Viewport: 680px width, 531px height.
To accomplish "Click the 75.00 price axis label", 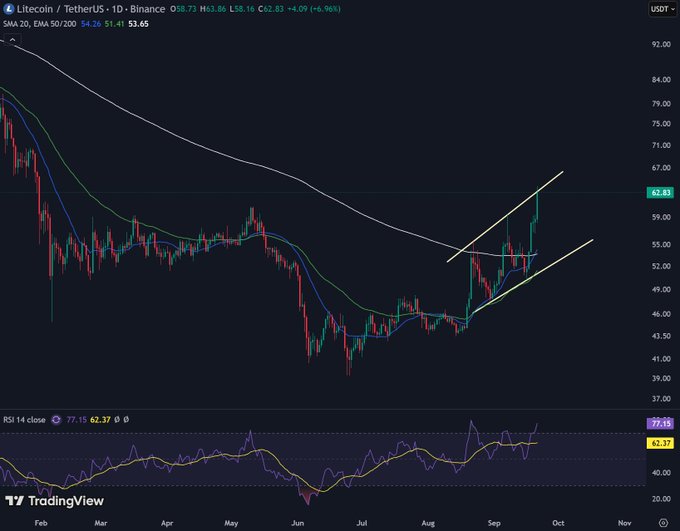I will [x=661, y=124].
